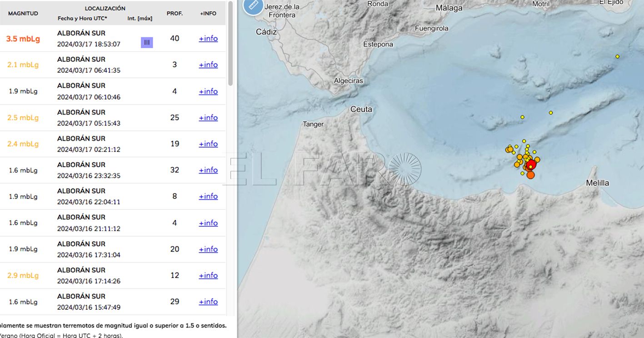Select the blue ruler measurement tool on the map

click(x=253, y=7)
